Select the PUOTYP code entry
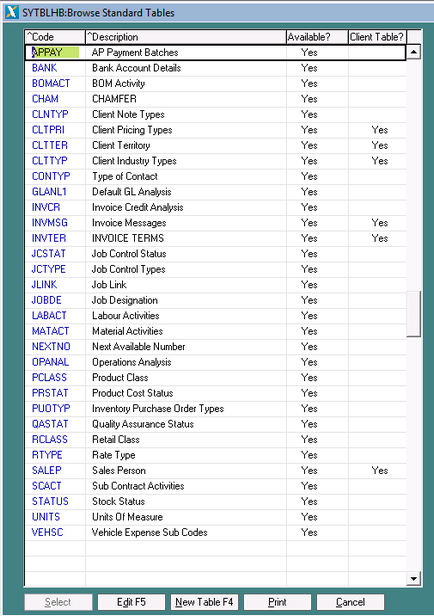Screen dimensions: 434x616 (x=51, y=409)
